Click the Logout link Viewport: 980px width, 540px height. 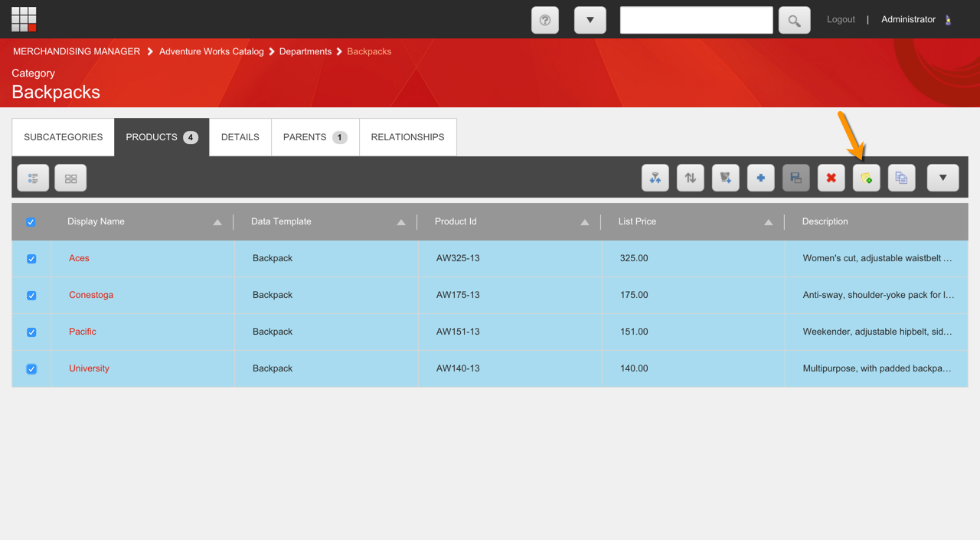(x=841, y=19)
